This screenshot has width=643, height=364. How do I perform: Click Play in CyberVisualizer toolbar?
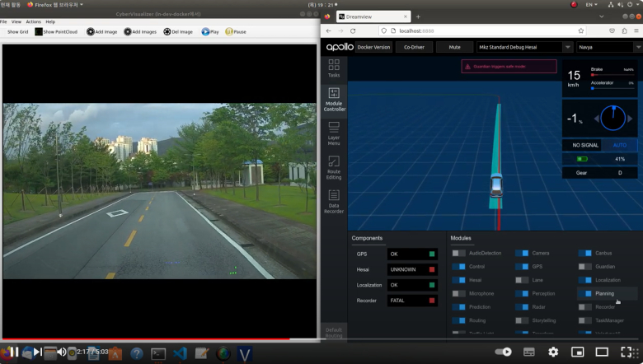click(210, 31)
